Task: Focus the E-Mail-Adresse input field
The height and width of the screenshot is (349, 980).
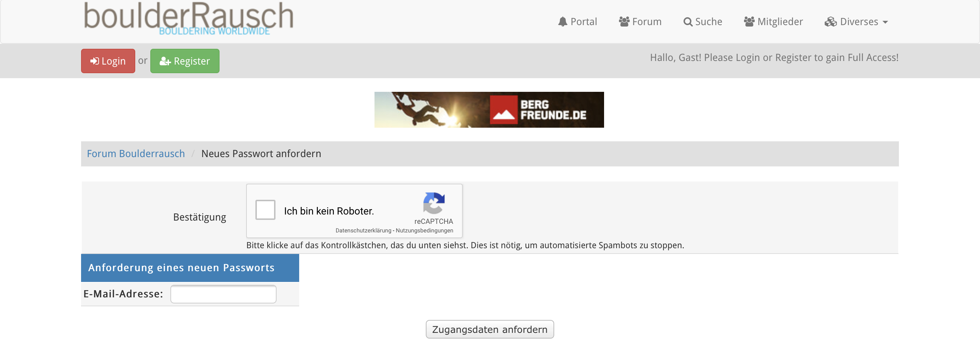Action: click(223, 294)
